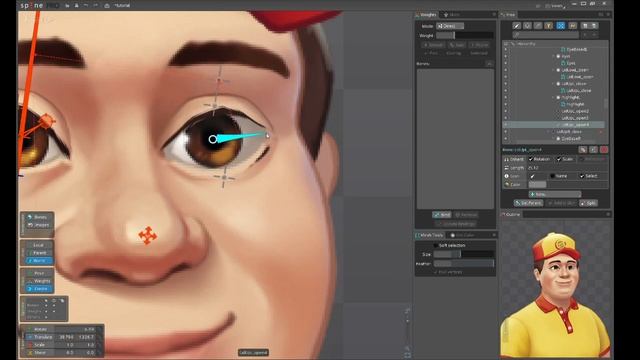Select the cyan eyelid bone in the viewport
Viewport: 640px width, 360px height.
pos(241,137)
